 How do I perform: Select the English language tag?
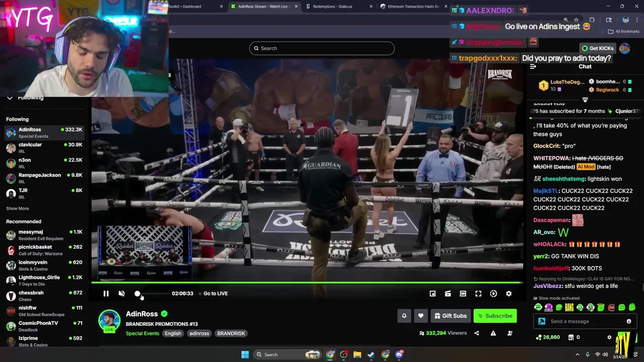click(173, 333)
